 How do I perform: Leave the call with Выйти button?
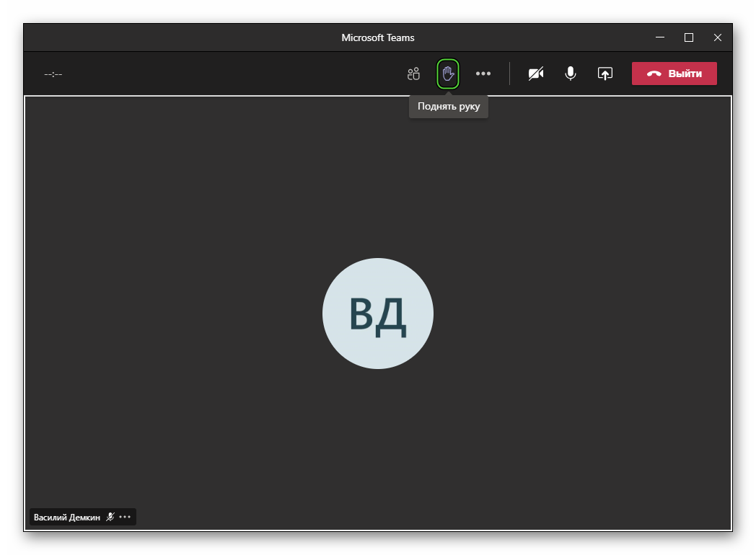pyautogui.click(x=674, y=74)
